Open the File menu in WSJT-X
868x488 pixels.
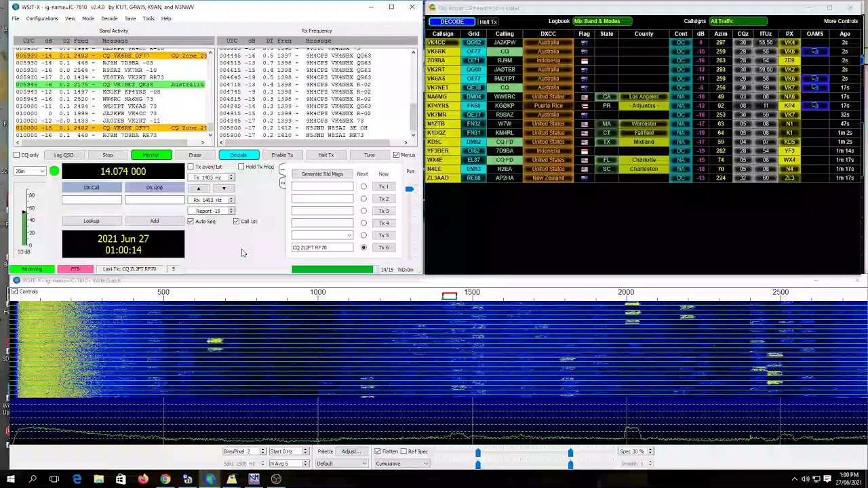click(x=15, y=18)
